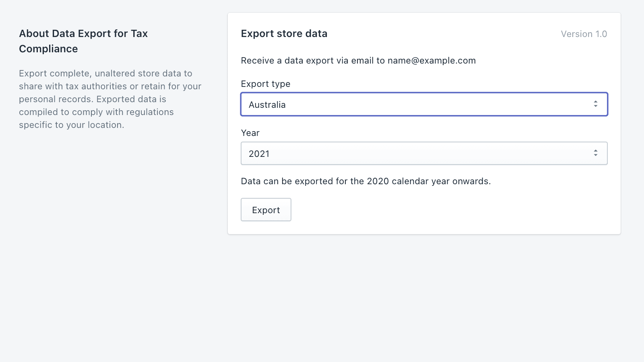Click the "Export type" field label
Screen dimensions: 644x362
pyautogui.click(x=266, y=84)
